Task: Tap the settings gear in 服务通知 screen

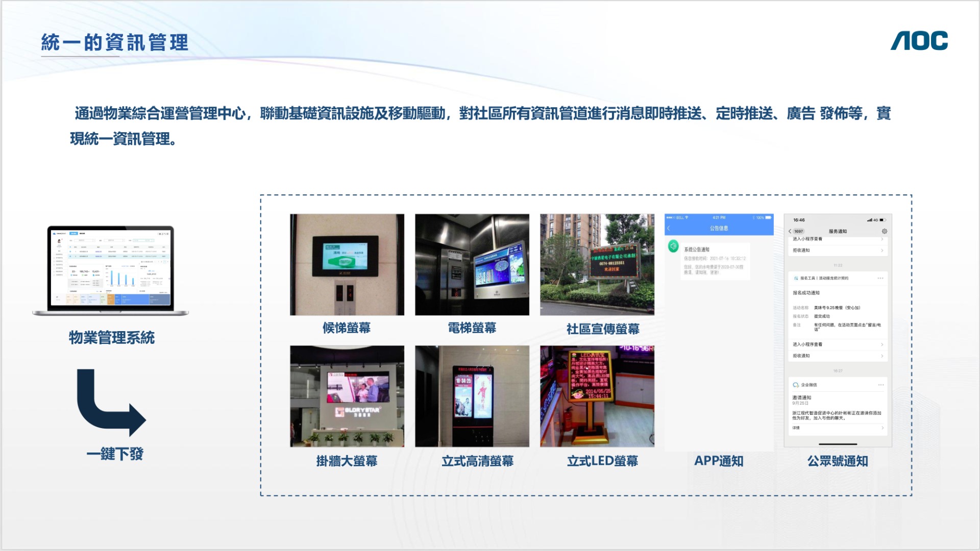Action: (x=885, y=231)
